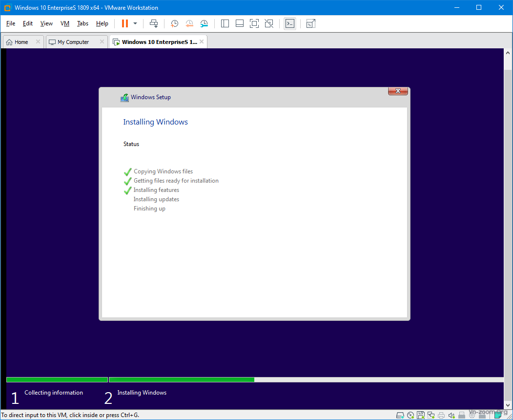Click the Windows Setup title icon
Image resolution: width=513 pixels, height=420 pixels.
[124, 98]
